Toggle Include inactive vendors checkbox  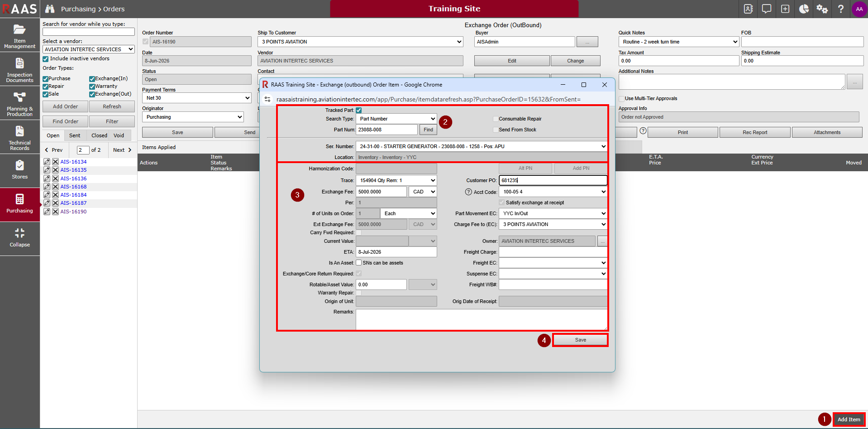point(46,59)
